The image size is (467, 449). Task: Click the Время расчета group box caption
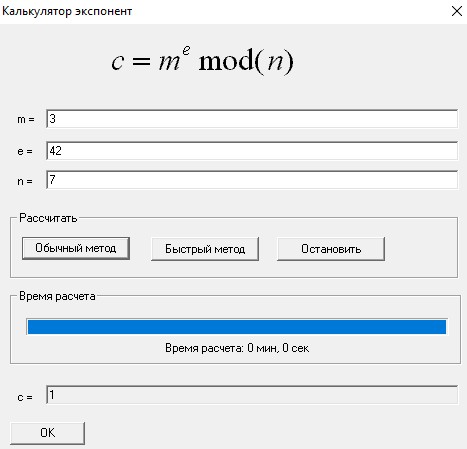click(x=57, y=296)
